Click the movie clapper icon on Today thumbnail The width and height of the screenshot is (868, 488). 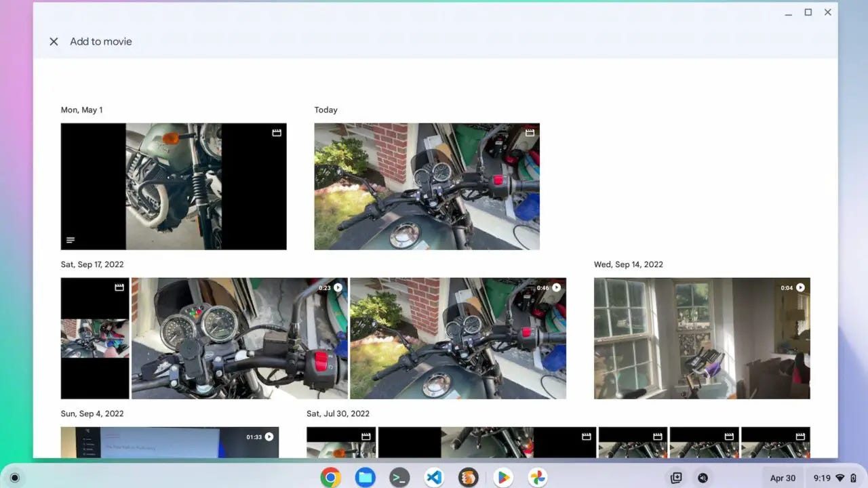pyautogui.click(x=530, y=133)
